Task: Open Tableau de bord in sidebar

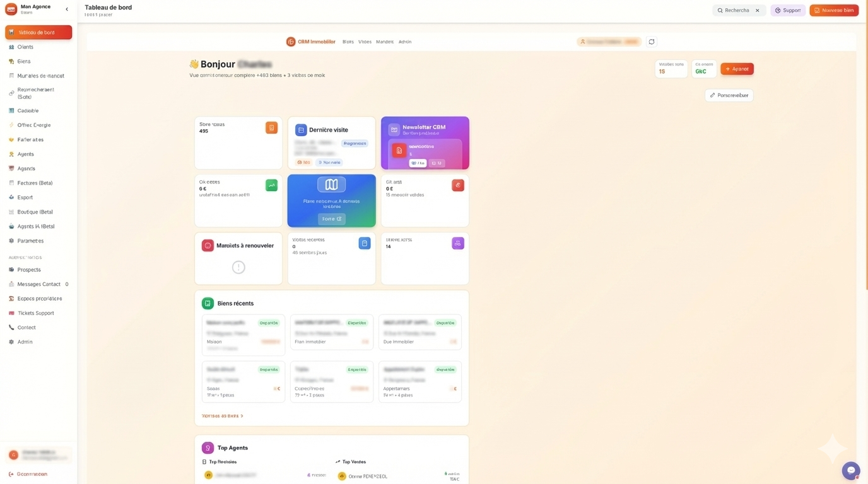Action: click(38, 32)
